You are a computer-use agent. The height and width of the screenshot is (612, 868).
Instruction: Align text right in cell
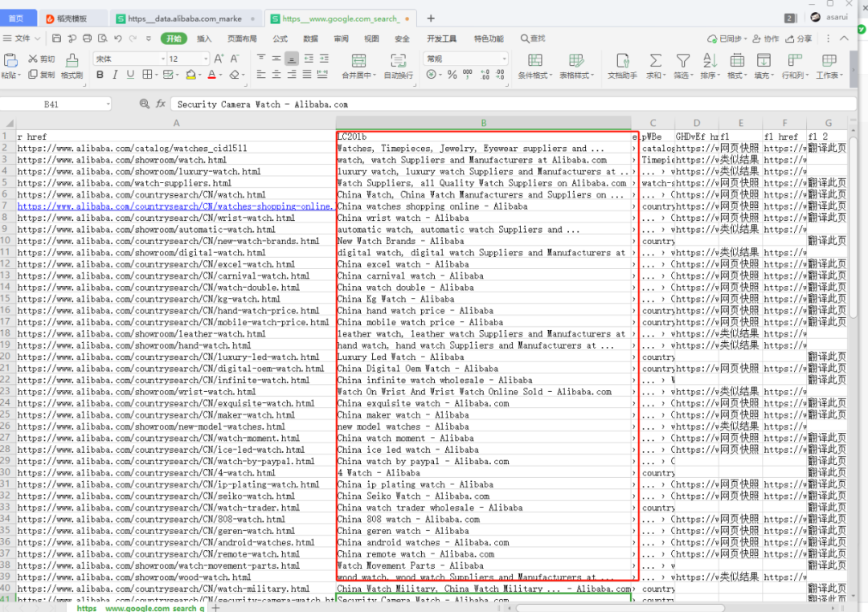pos(292,75)
